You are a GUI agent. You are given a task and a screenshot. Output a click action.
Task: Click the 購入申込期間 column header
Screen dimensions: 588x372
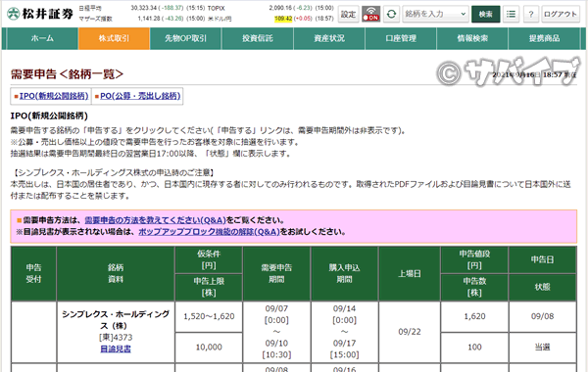point(344,273)
